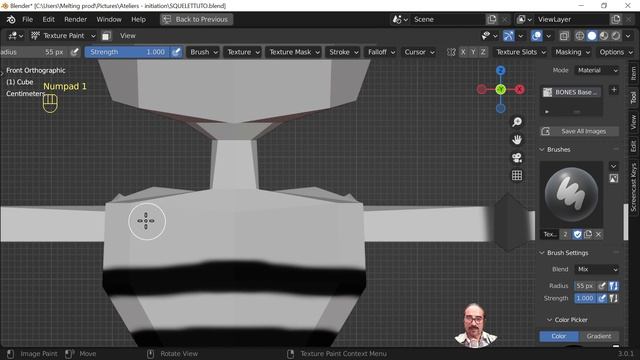The image size is (640, 360).
Task: Switch to wireframe viewport shading
Action: 580,36
